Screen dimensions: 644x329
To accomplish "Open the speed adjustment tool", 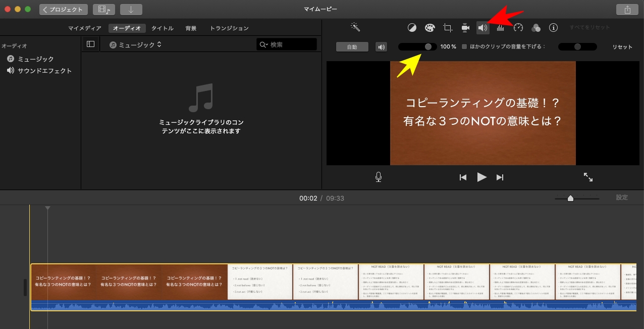I will pyautogui.click(x=518, y=28).
